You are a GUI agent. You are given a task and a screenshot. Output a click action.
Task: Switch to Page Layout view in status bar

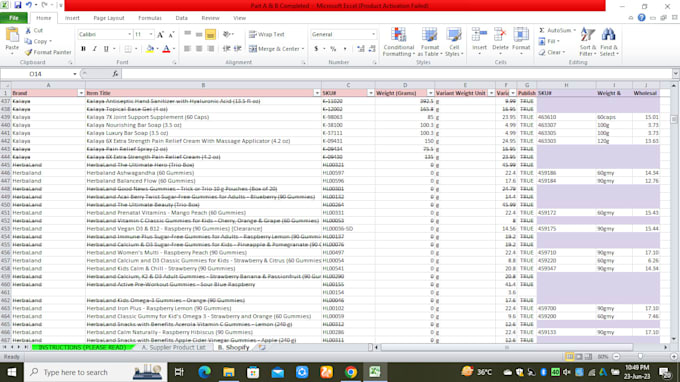[x=579, y=356]
